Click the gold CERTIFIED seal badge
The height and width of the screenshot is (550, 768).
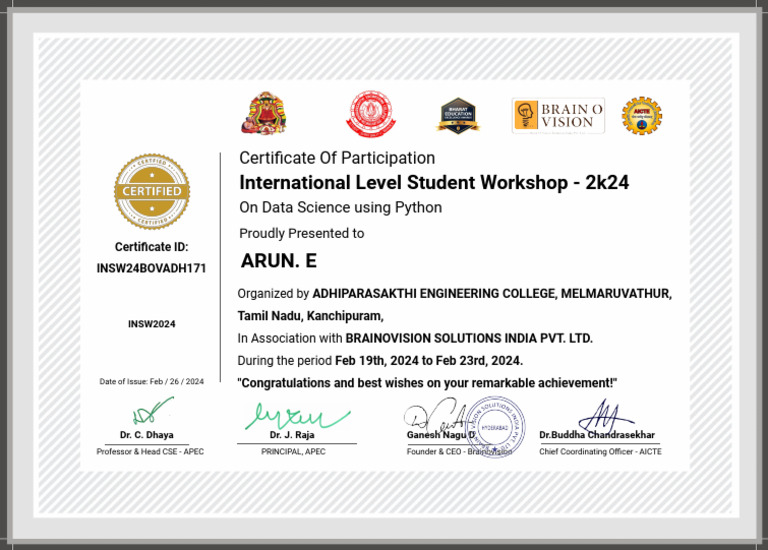click(x=152, y=191)
